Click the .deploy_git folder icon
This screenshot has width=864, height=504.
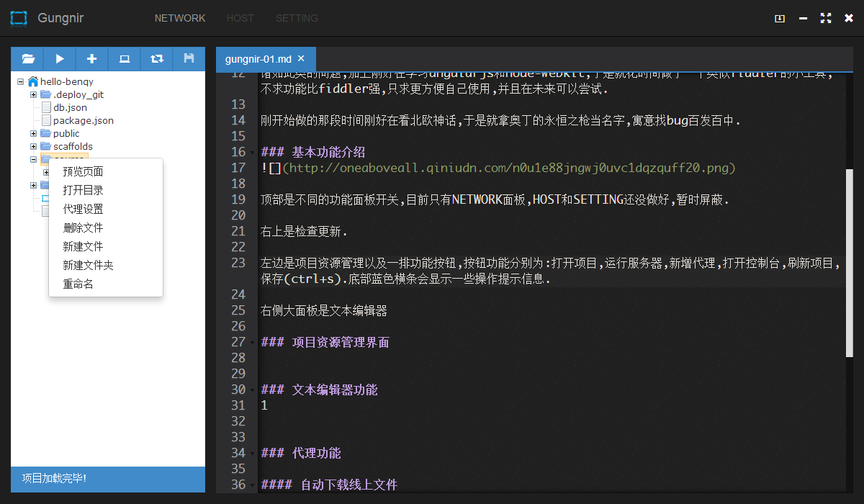(46, 94)
